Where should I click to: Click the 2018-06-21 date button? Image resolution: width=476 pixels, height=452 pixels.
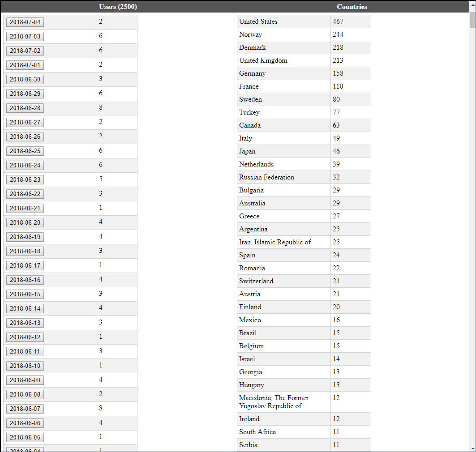pos(25,208)
